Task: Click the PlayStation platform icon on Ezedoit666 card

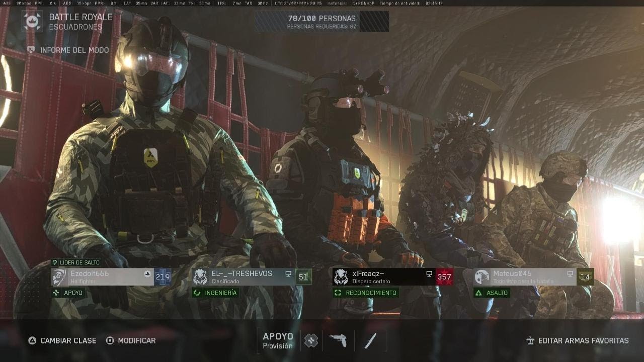Action: [147, 274]
